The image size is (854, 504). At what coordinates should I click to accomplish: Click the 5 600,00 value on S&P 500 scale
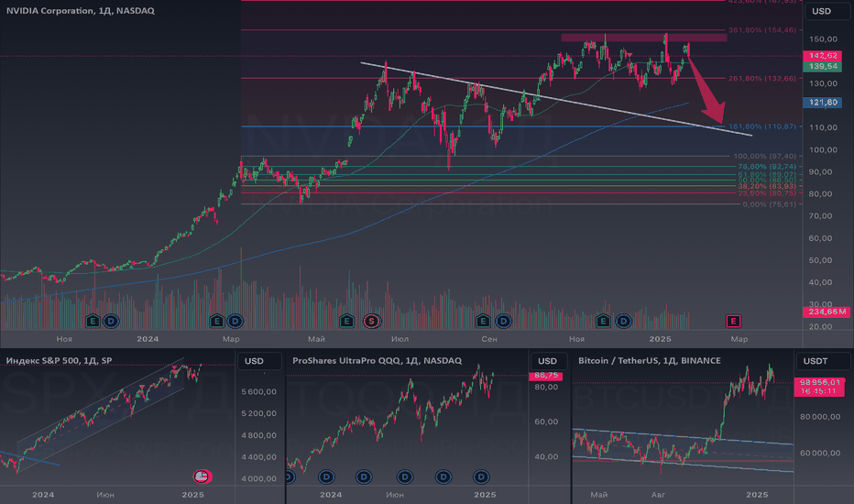tap(258, 391)
